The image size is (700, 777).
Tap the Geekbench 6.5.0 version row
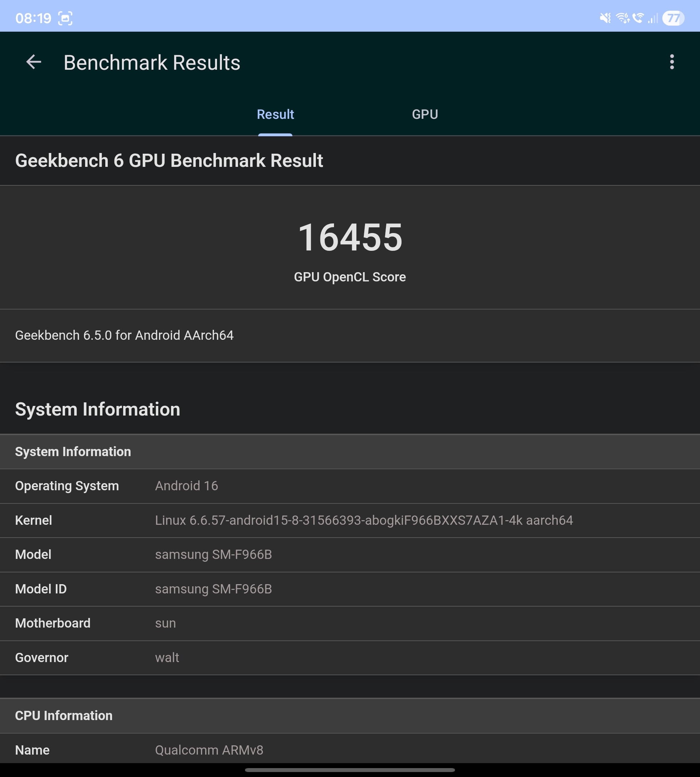[124, 335]
